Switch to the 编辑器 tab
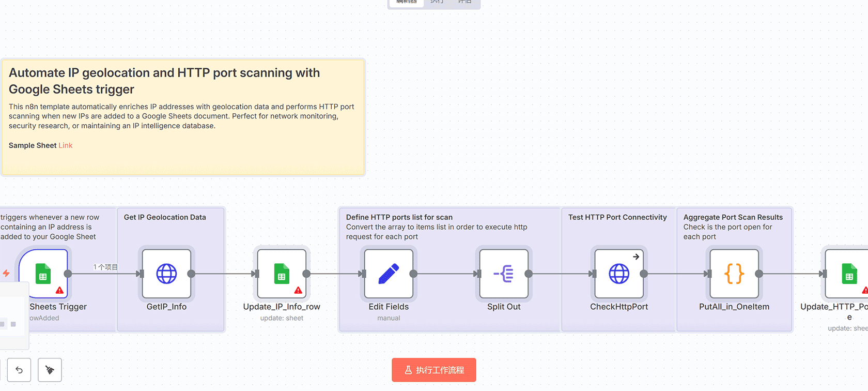 coord(407,2)
